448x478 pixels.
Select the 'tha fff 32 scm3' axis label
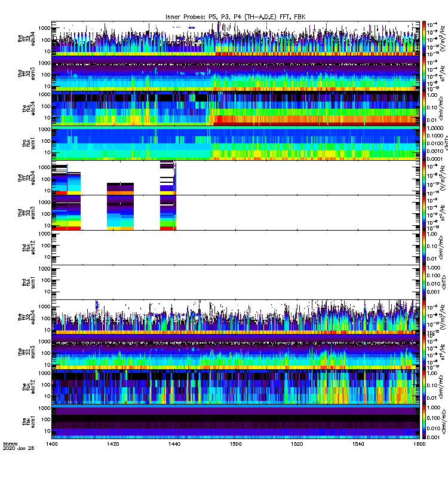coord(27,73)
